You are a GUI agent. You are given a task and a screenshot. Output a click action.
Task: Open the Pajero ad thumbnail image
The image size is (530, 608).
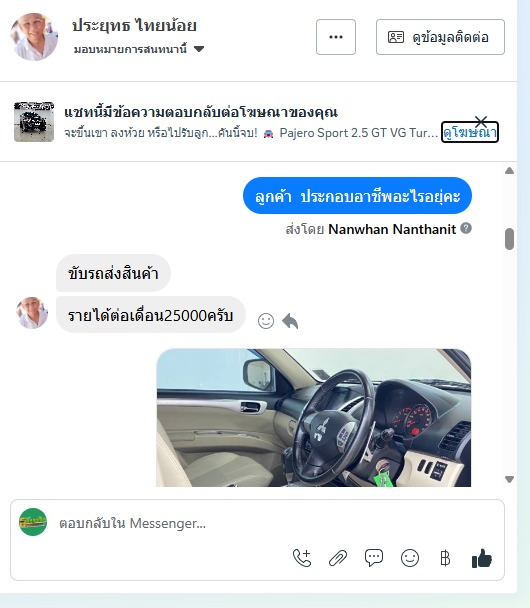click(34, 122)
